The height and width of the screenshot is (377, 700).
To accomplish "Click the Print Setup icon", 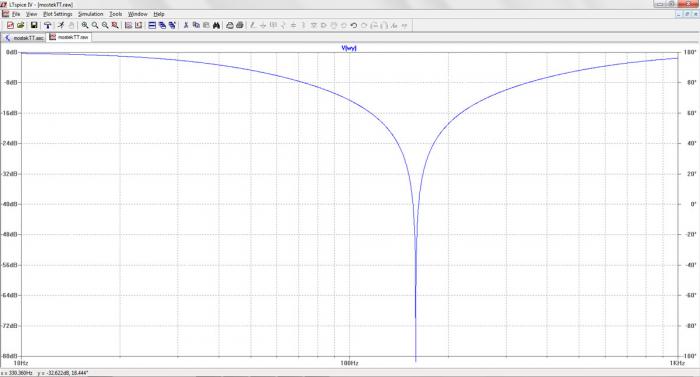I will point(240,25).
